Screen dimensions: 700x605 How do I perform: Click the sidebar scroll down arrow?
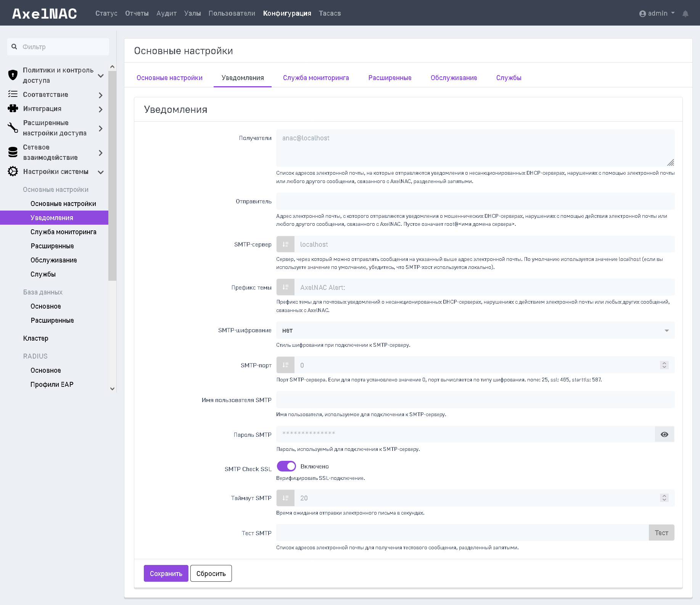coord(112,389)
